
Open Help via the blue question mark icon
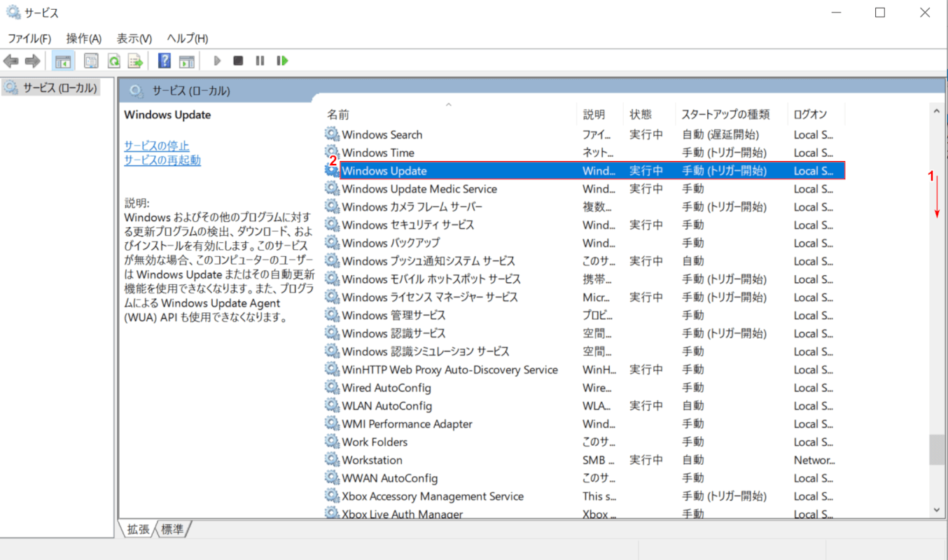pos(165,61)
